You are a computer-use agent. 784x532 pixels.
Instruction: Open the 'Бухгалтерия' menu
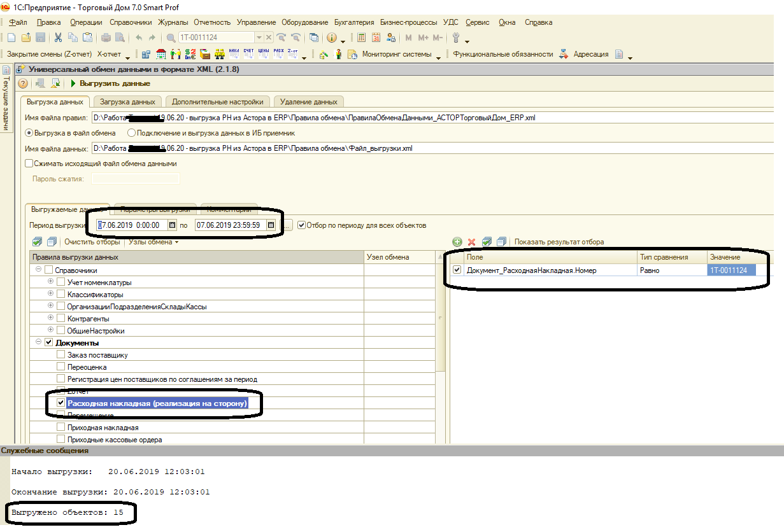pyautogui.click(x=353, y=22)
